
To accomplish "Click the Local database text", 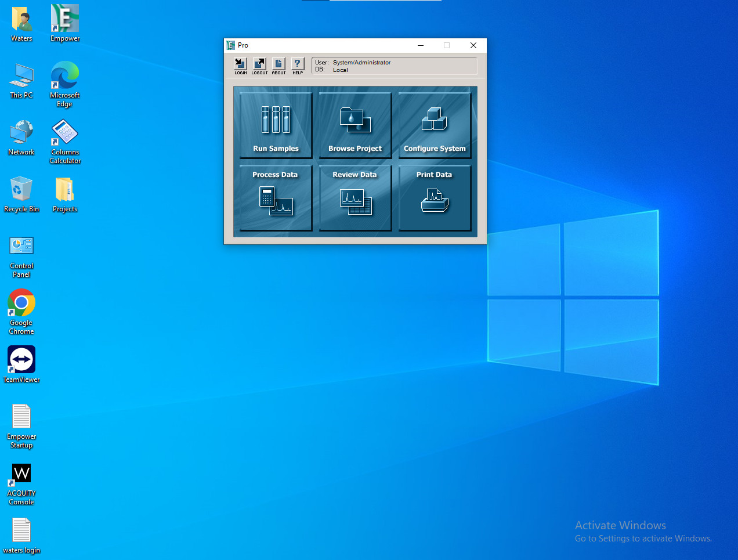I will click(341, 70).
